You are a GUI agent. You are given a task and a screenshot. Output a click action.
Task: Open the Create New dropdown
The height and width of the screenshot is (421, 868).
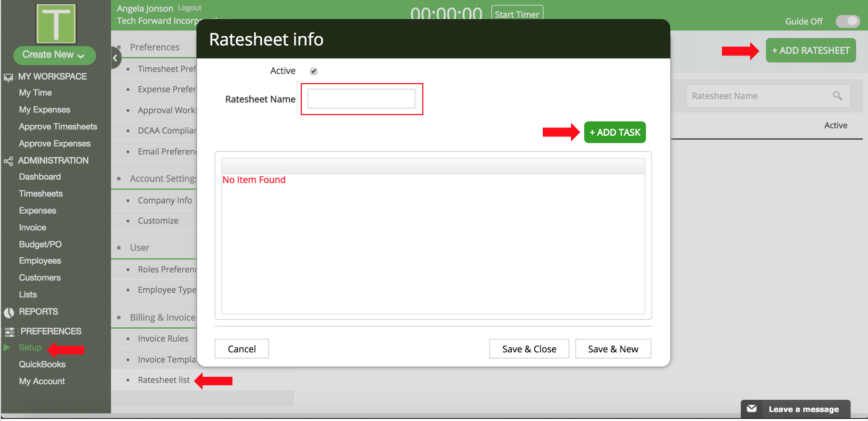click(x=54, y=55)
